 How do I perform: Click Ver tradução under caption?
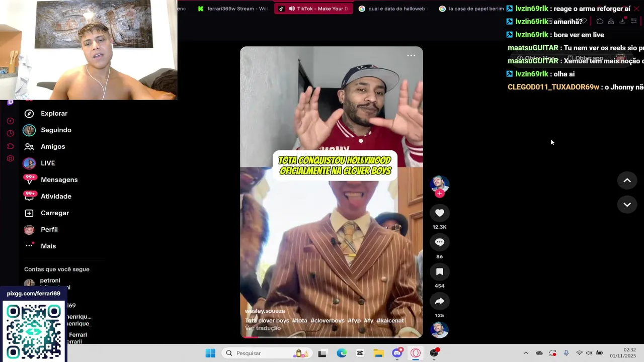click(263, 328)
